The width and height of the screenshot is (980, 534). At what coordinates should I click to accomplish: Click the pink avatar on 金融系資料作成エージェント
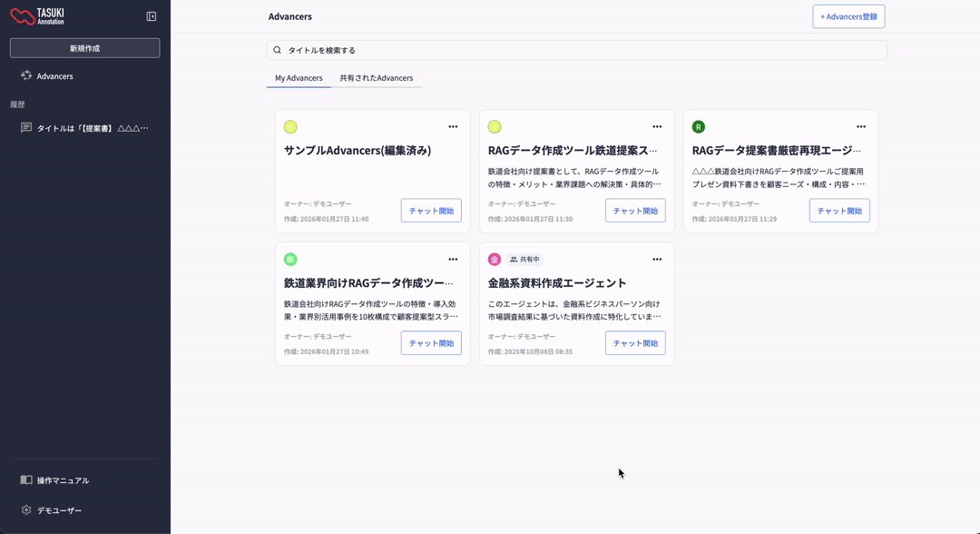(495, 260)
